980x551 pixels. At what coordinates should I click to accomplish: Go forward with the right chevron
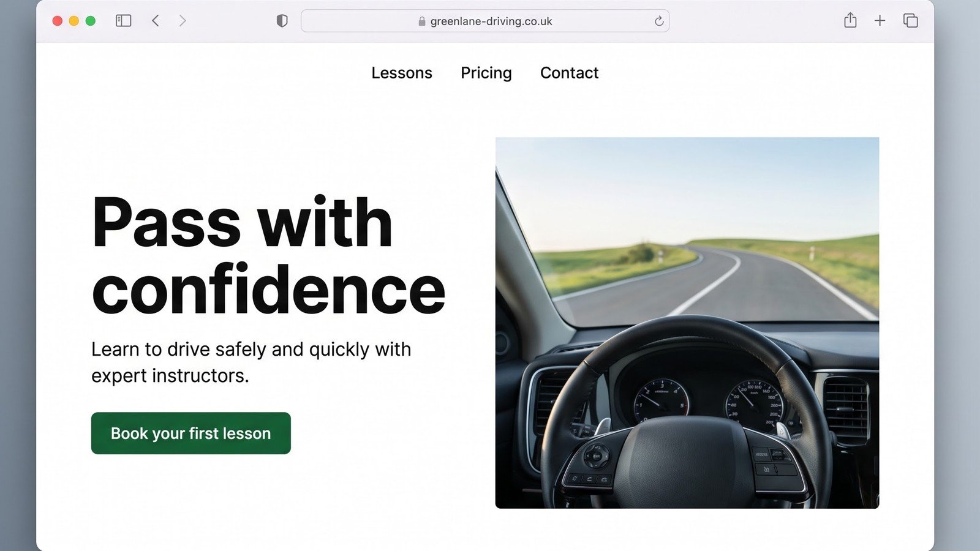183,21
